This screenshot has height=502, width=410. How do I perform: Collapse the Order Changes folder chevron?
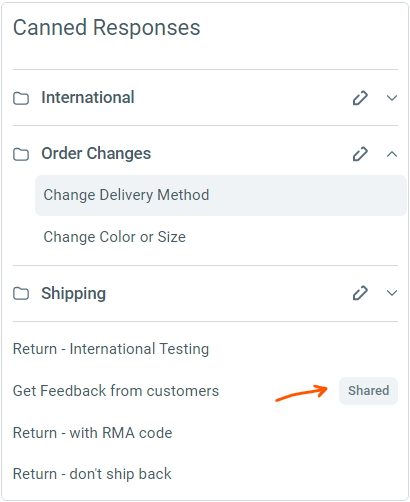click(x=392, y=154)
